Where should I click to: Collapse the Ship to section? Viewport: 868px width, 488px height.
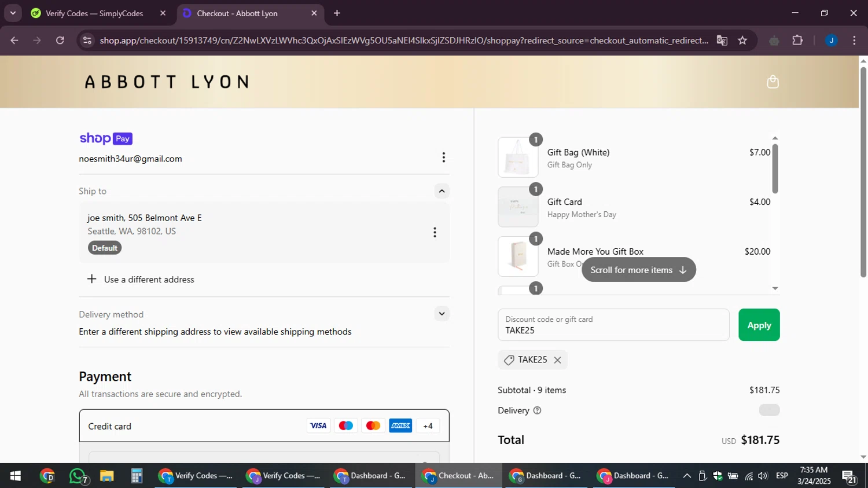(x=442, y=191)
